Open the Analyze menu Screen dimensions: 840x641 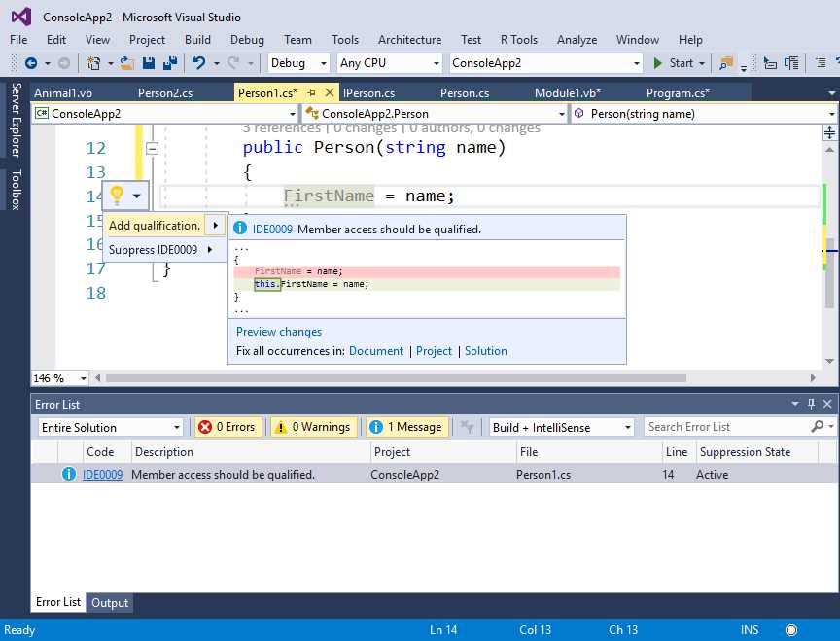pos(577,40)
